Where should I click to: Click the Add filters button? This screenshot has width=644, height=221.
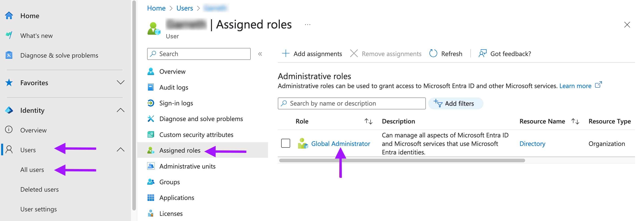point(455,103)
